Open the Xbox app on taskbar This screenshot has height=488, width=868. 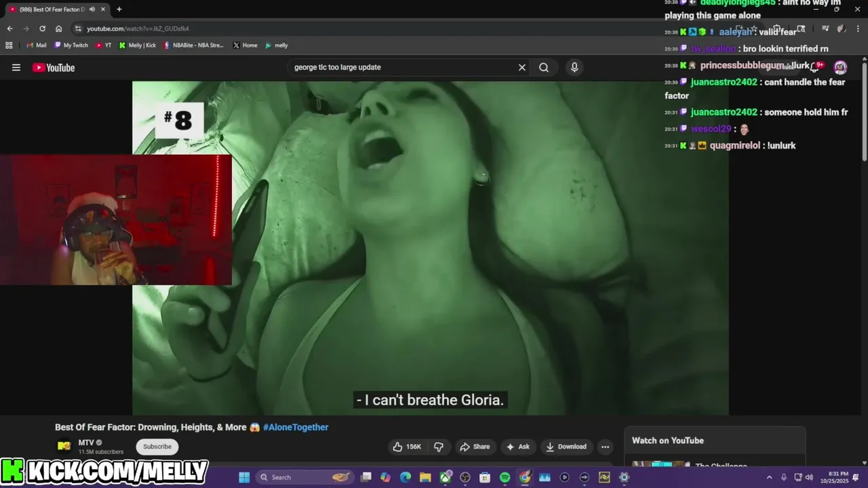point(446,477)
